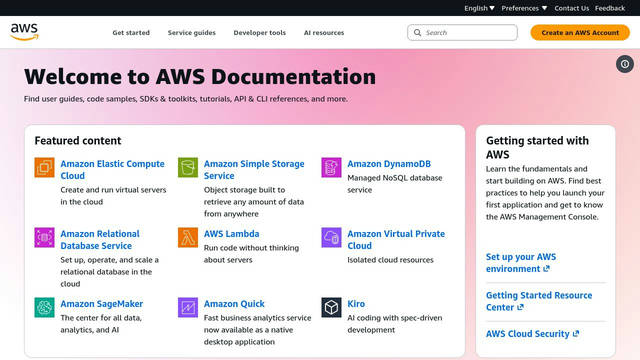Open Getting Started Resource Center link
Screen dimensions: 640x360
(539, 301)
